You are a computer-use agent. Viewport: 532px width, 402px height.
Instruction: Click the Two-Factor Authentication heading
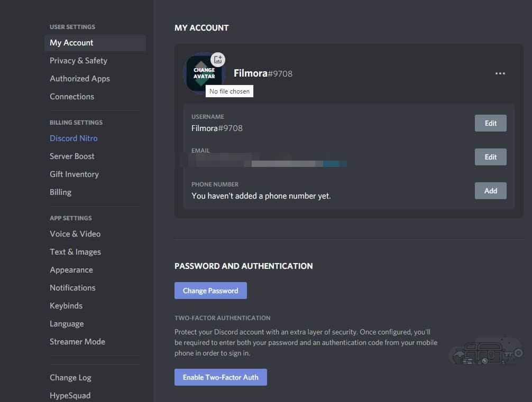point(223,318)
